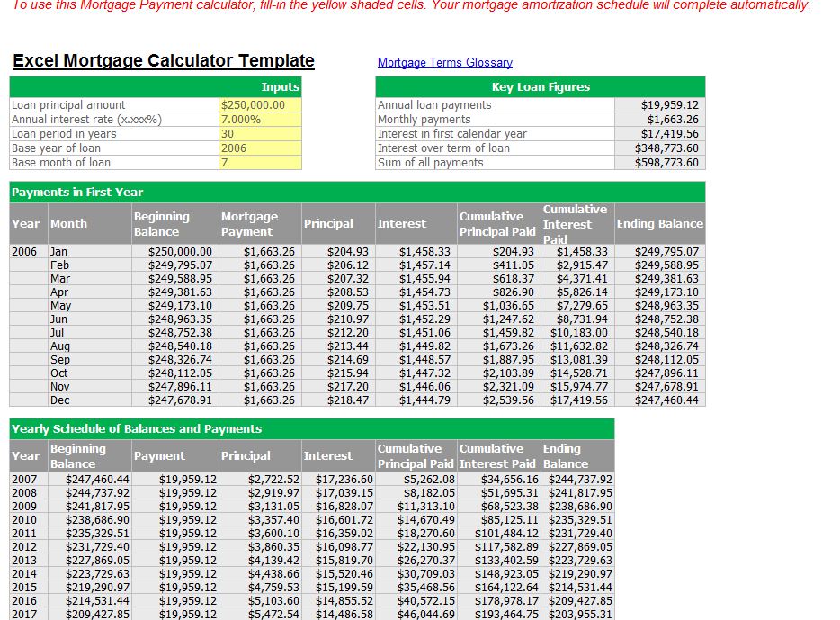The image size is (840, 620).
Task: Select the 2007 year row cell
Action: point(29,479)
